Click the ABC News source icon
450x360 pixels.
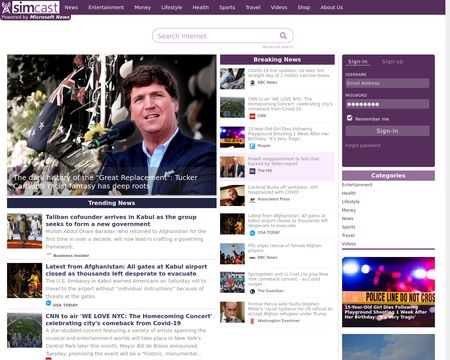point(252,82)
